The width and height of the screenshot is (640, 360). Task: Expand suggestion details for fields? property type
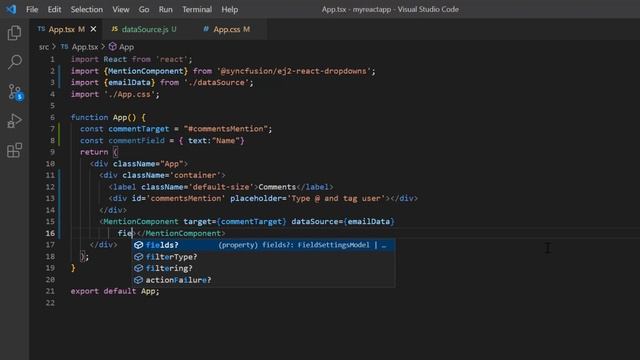(384, 245)
